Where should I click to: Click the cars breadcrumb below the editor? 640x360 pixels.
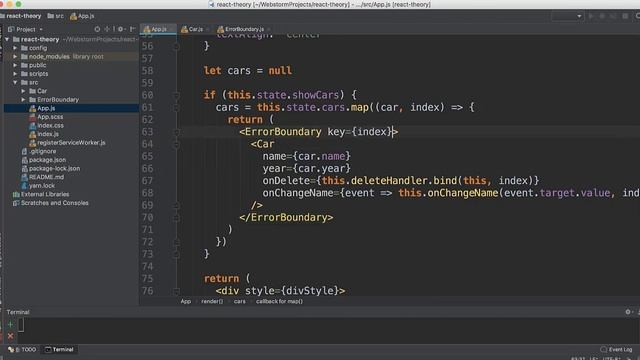[x=240, y=302]
